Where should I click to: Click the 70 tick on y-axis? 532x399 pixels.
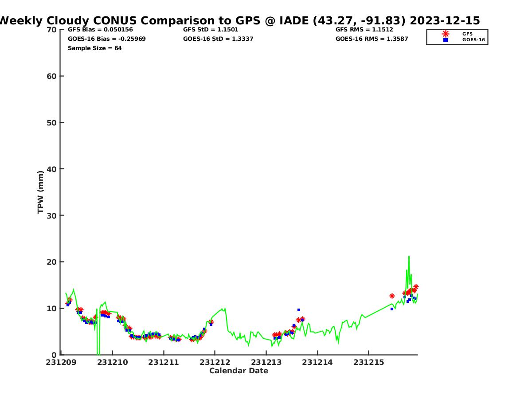coord(52,30)
